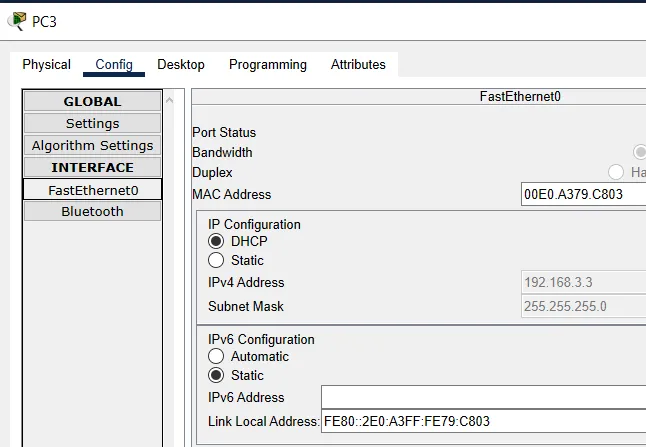Switch to the Physical tab
646x447 pixels.
coord(47,65)
